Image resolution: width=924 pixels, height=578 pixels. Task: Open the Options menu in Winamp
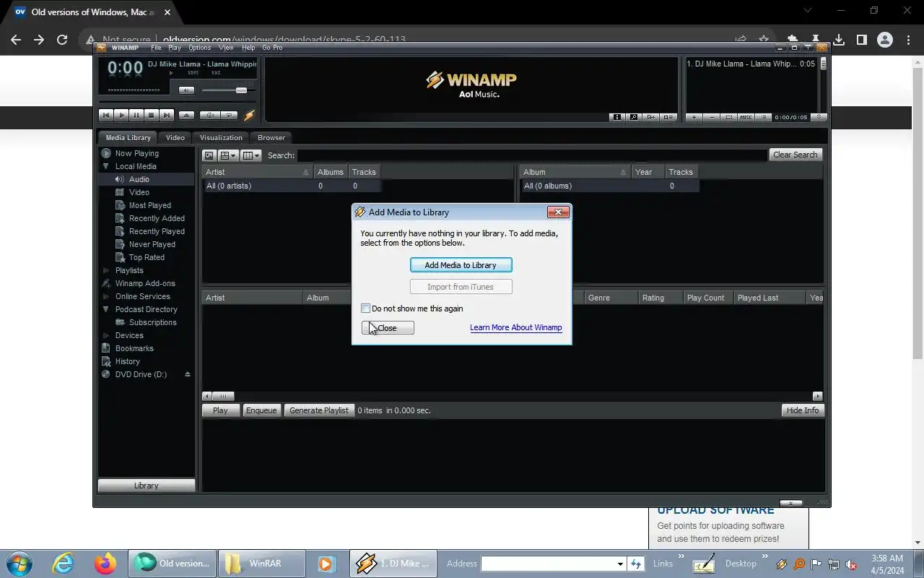[x=200, y=48]
